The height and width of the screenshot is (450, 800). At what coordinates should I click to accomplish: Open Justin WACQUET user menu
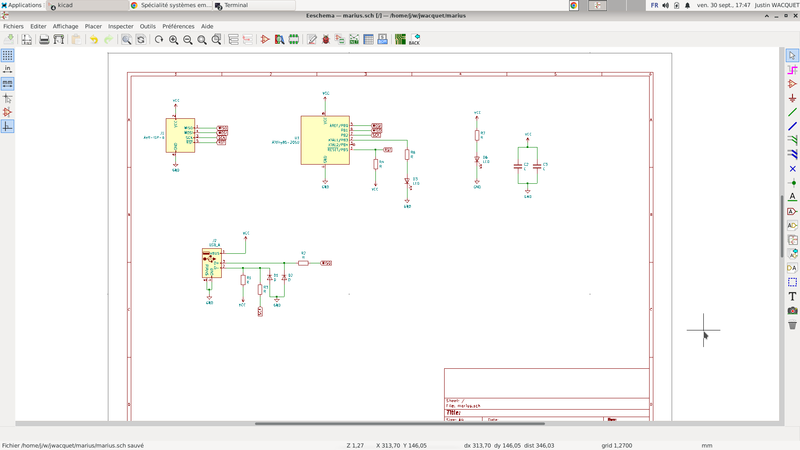tap(777, 5)
